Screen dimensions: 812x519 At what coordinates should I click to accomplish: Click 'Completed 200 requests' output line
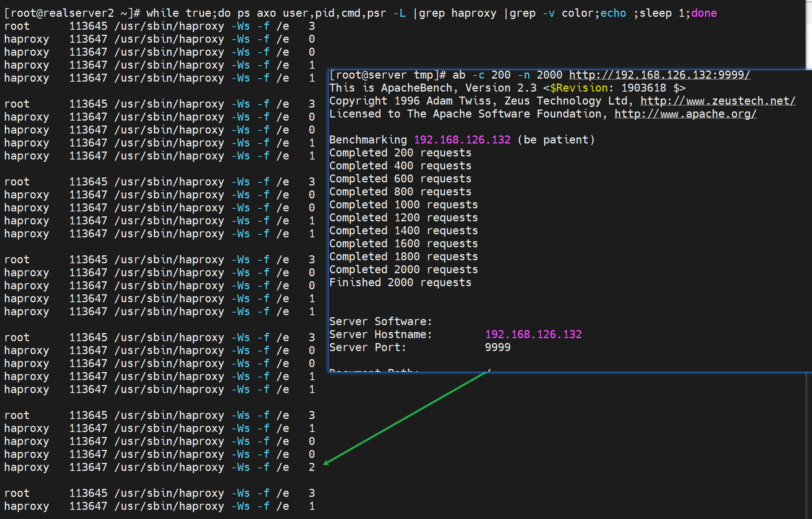pyautogui.click(x=400, y=153)
